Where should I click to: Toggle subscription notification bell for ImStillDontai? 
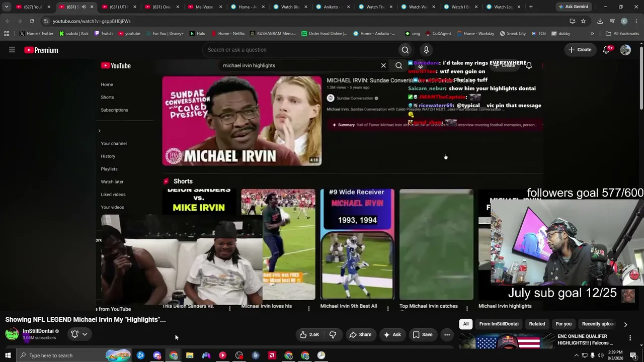[79, 334]
